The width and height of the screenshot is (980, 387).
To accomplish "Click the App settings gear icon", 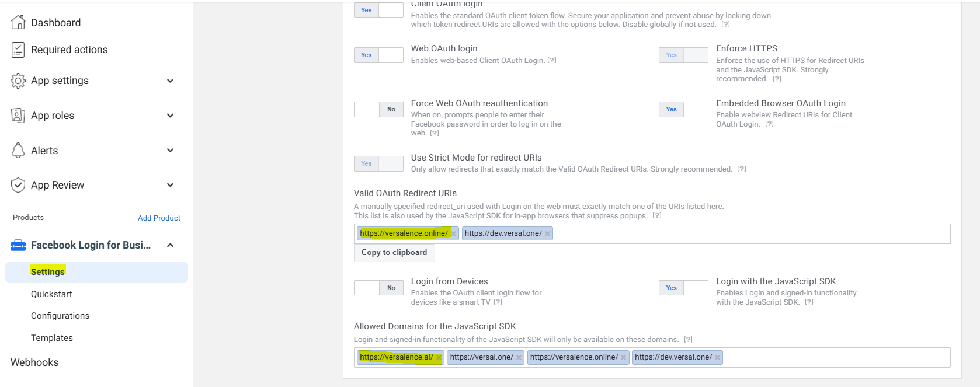I will [x=18, y=81].
